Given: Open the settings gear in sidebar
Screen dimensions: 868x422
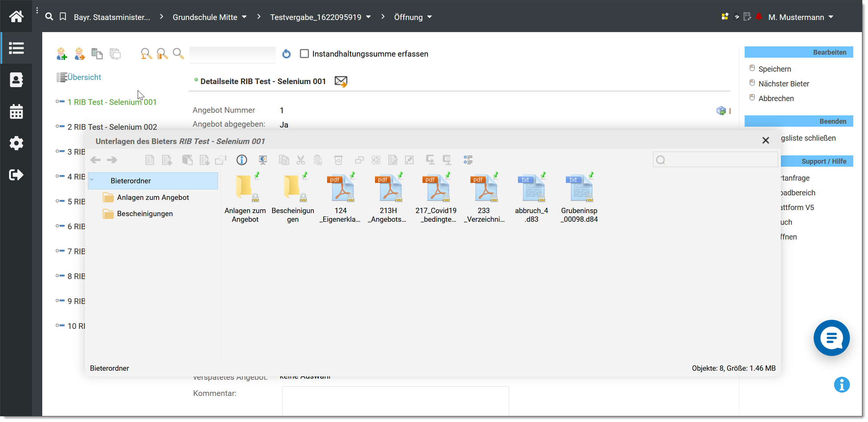Looking at the screenshot, I should 16,143.
